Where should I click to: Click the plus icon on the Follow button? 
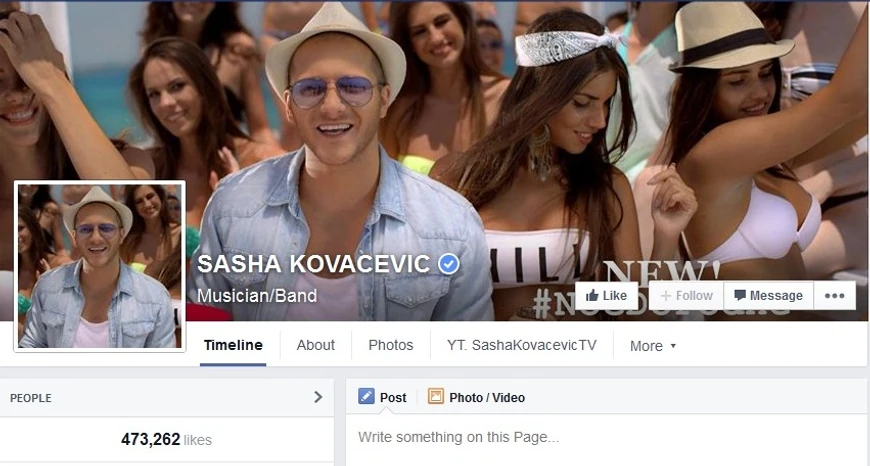[666, 296]
